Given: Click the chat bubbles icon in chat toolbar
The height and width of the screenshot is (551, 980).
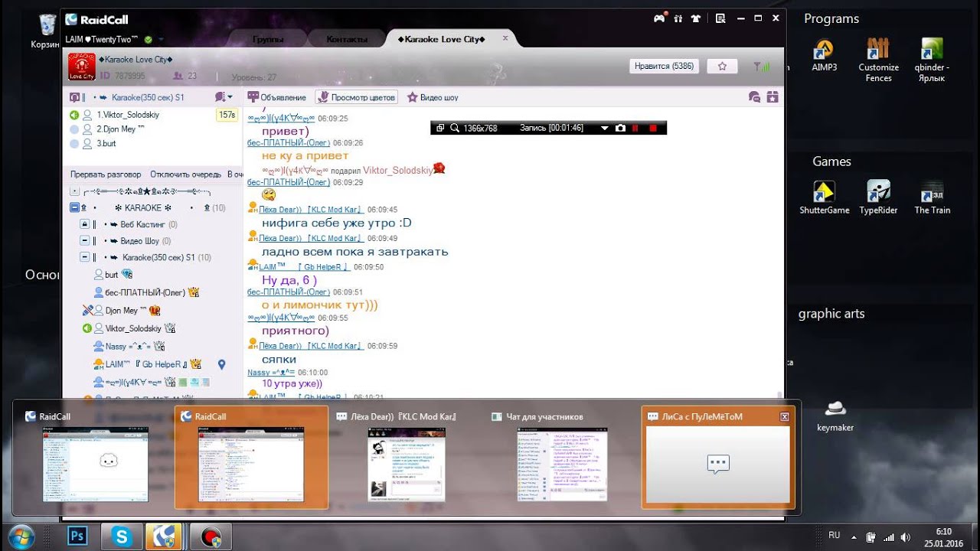Looking at the screenshot, I should (x=754, y=97).
